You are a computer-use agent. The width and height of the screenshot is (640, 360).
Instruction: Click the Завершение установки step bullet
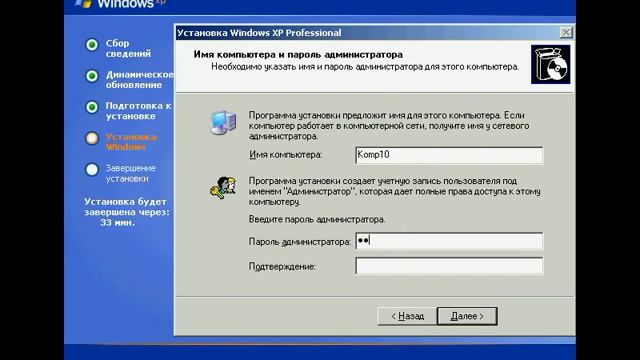(x=92, y=169)
